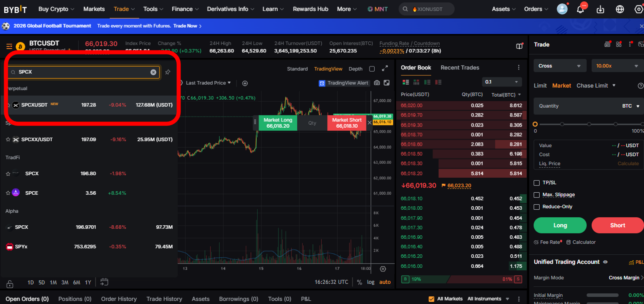Show both bids and asks view
644x304 pixels.
click(406, 82)
